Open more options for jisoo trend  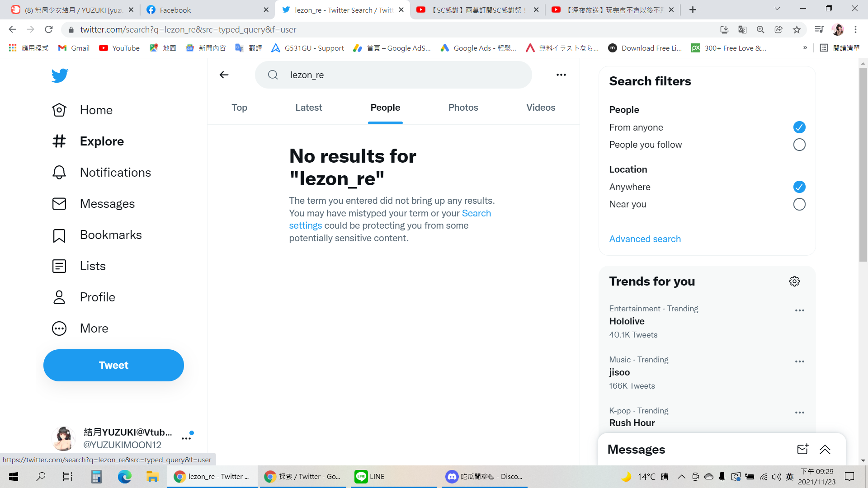pyautogui.click(x=799, y=361)
